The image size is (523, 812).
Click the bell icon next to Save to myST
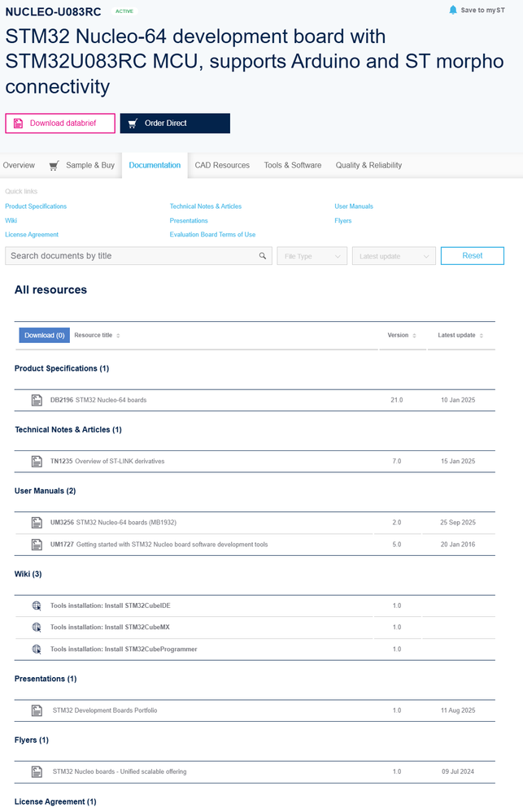tap(453, 10)
